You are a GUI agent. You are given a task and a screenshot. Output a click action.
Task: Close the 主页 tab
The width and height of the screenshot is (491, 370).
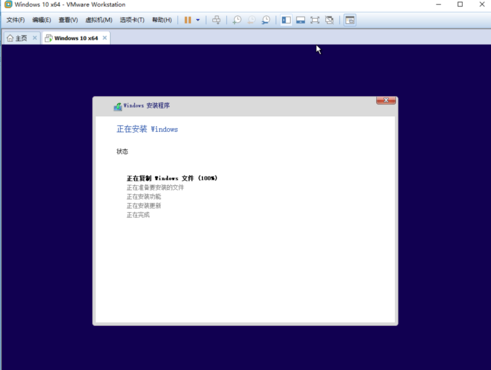tap(35, 38)
